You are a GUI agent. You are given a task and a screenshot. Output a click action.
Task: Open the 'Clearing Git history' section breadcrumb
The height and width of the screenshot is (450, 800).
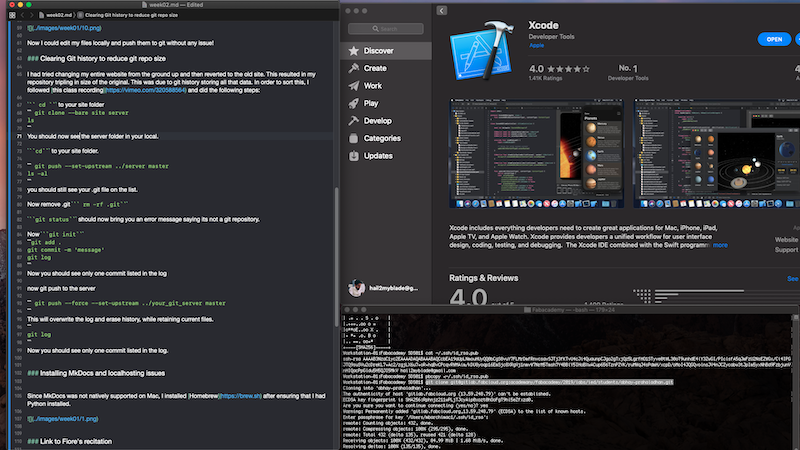coord(128,15)
